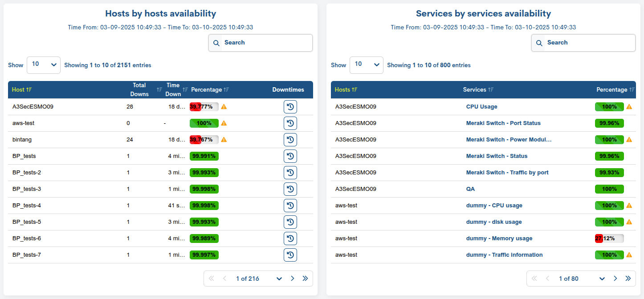Go to the next page of the hosts table
This screenshot has height=299, width=644.
click(292, 278)
